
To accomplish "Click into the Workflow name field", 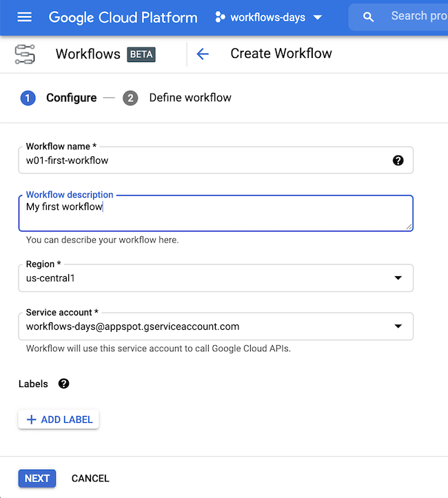I will tap(216, 160).
